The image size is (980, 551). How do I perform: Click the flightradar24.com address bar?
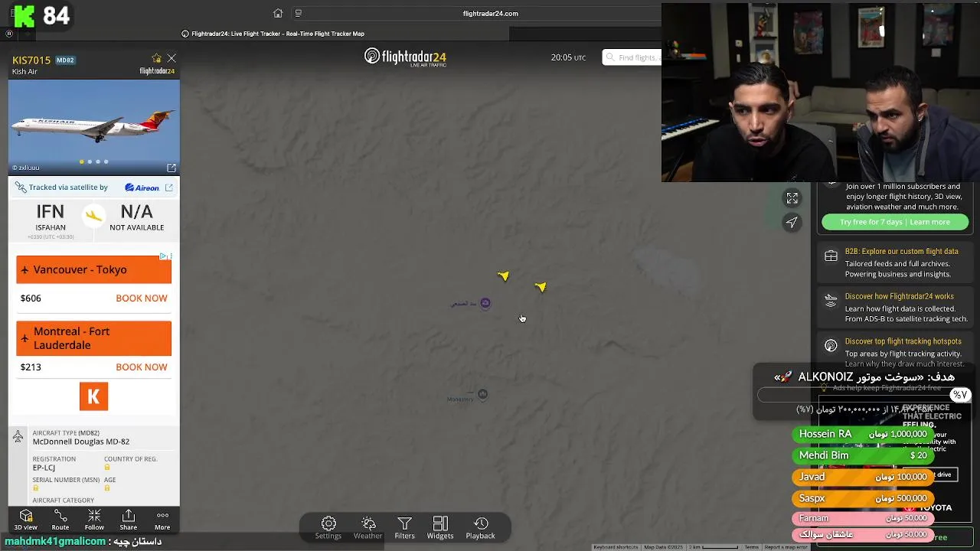[x=490, y=13]
